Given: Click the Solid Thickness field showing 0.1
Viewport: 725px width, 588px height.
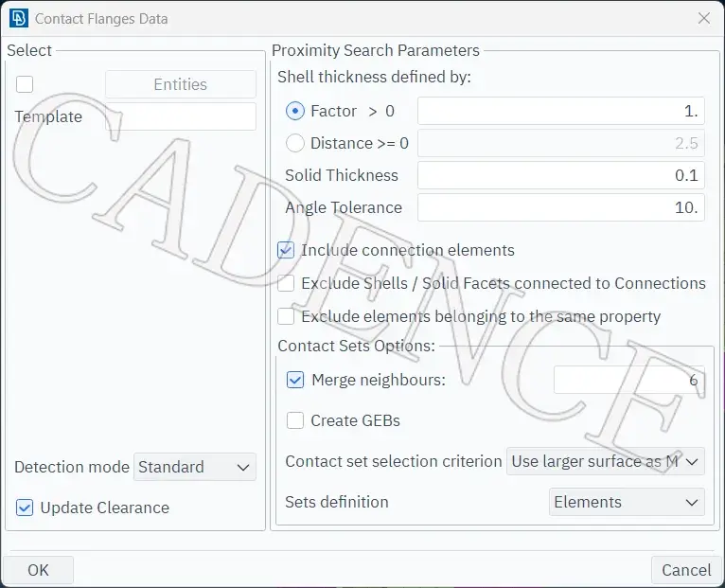Looking at the screenshot, I should coord(561,175).
